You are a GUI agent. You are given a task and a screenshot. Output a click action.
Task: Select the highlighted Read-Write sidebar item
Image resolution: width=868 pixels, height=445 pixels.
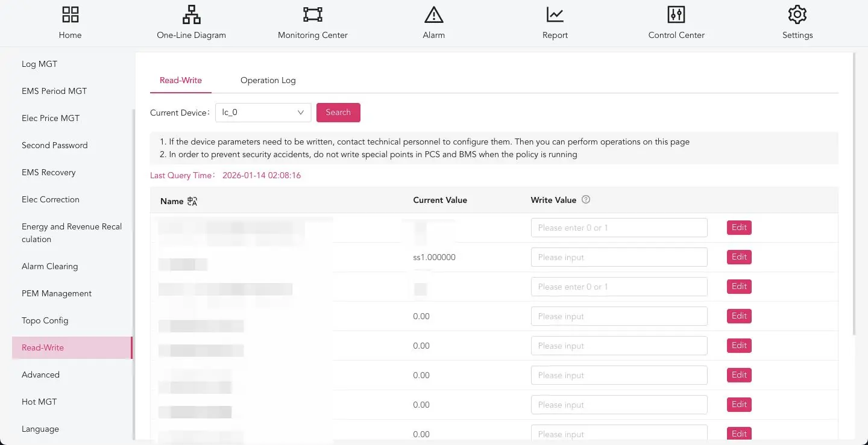[72, 347]
